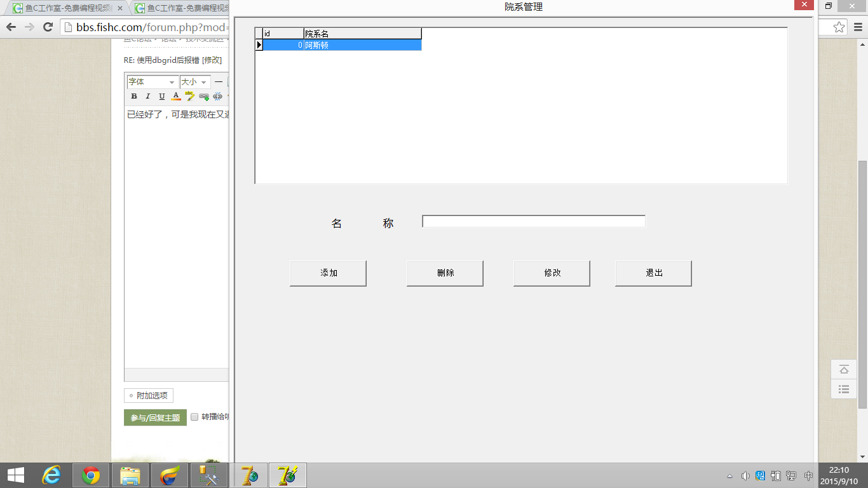The image size is (868, 488).
Task: Open Internet Explorer from the taskbar
Action: (52, 475)
